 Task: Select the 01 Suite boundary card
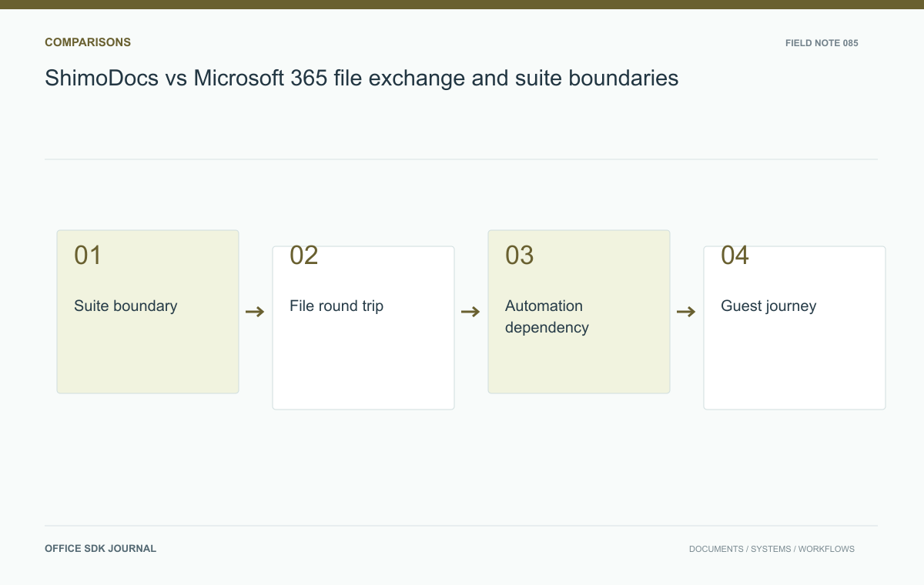coord(148,312)
